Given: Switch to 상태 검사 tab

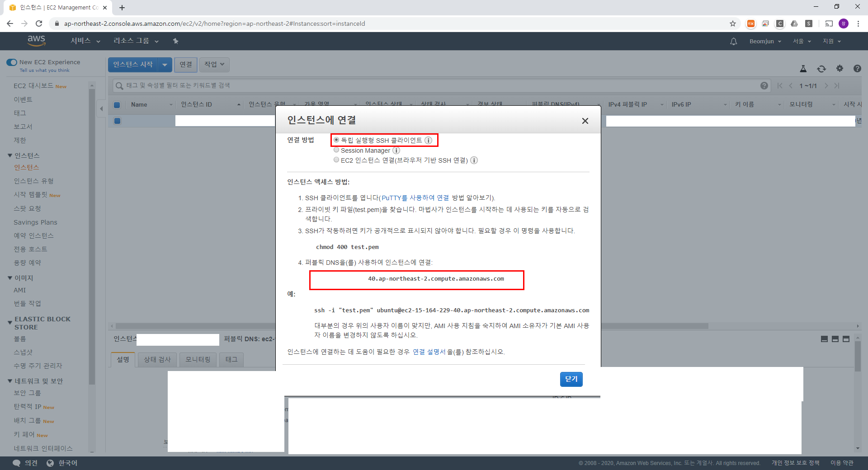Looking at the screenshot, I should (x=157, y=360).
